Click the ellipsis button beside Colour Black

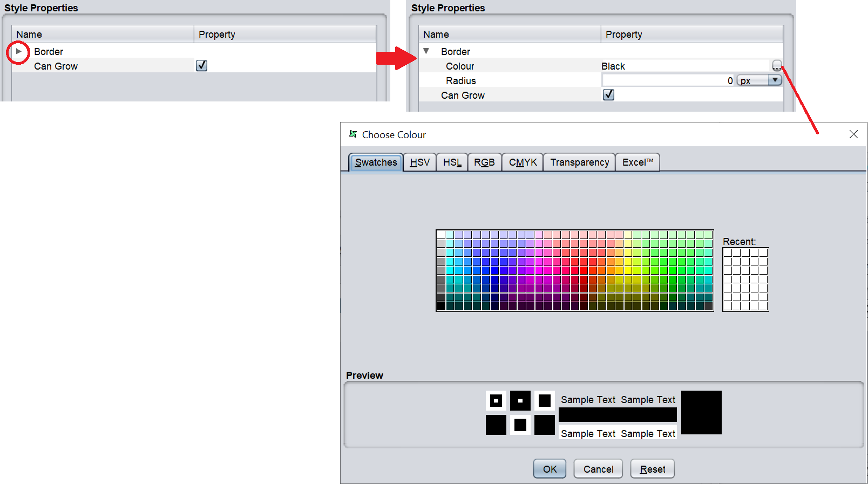776,66
